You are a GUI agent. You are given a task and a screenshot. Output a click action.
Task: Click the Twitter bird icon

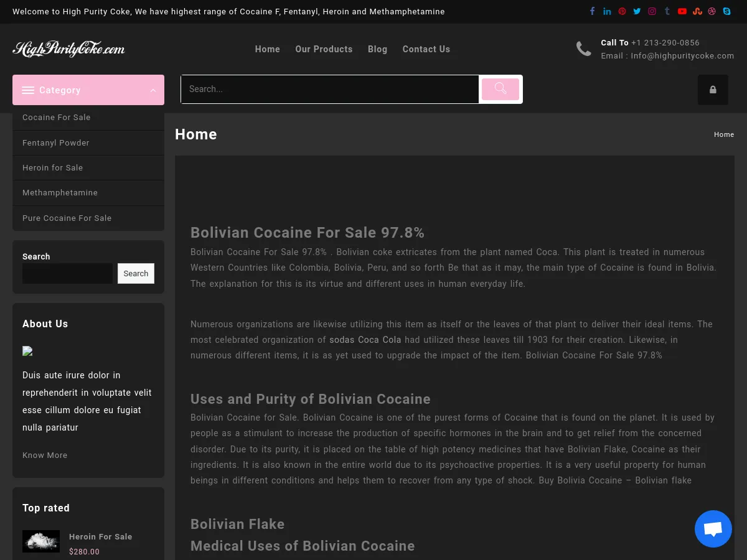637,11
